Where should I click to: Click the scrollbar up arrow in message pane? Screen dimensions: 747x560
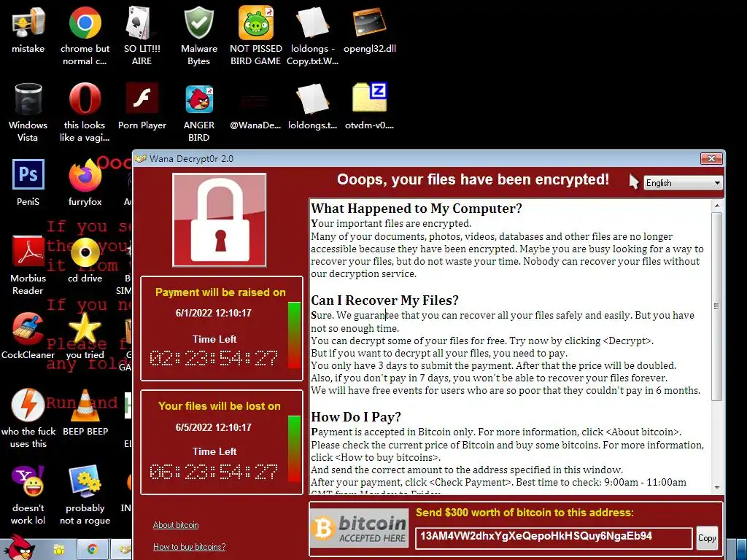717,206
